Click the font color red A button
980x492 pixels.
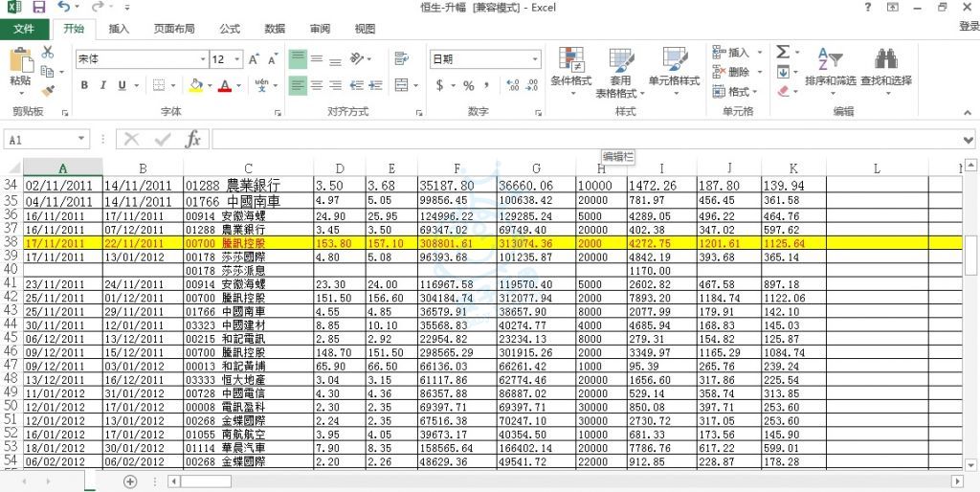(x=224, y=85)
